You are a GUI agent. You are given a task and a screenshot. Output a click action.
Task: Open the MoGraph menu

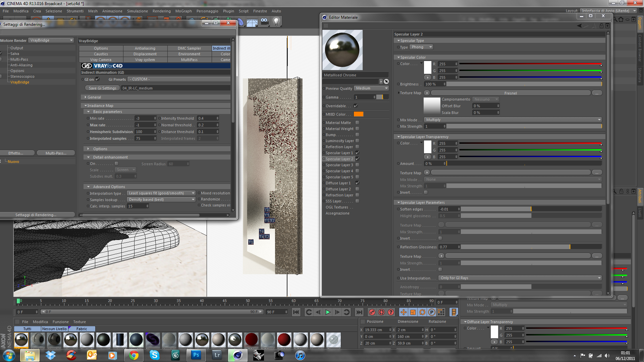183,11
